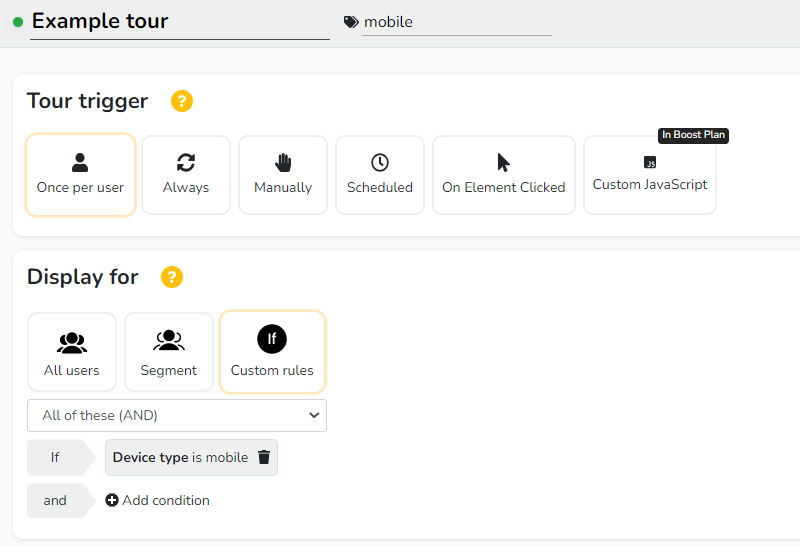Delete the Device type is mobile condition
The image size is (800, 546).
(x=264, y=457)
